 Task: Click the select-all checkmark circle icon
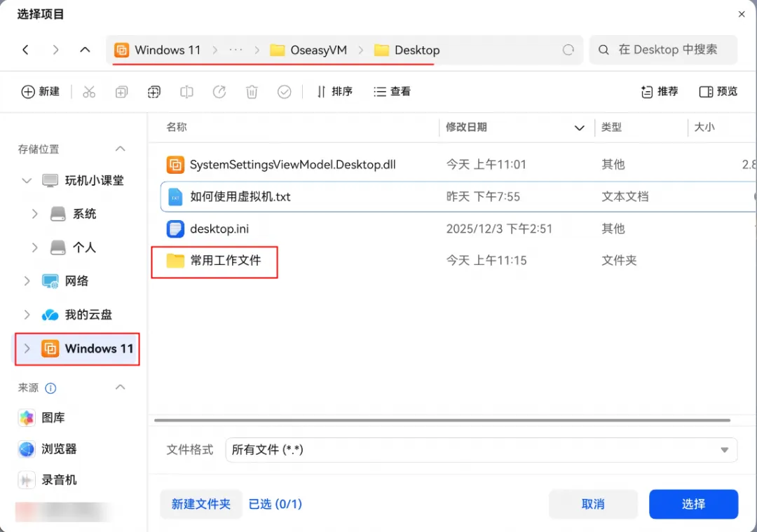285,92
